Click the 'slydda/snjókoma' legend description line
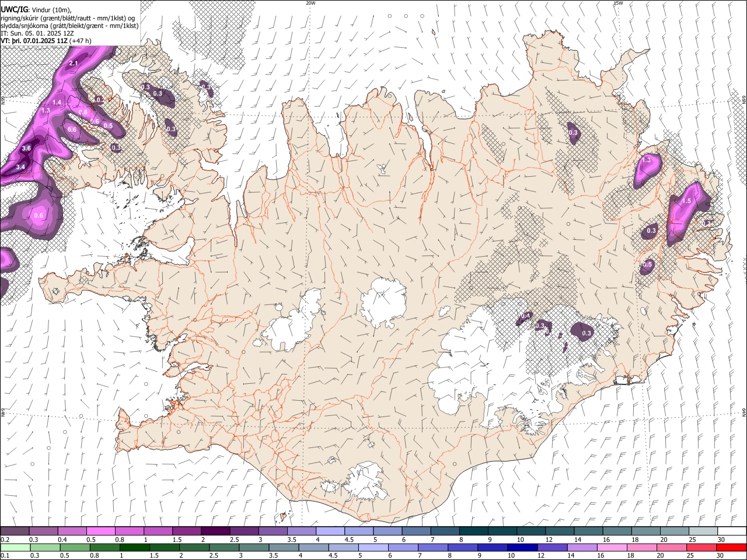The height and width of the screenshot is (560, 747). point(69,26)
